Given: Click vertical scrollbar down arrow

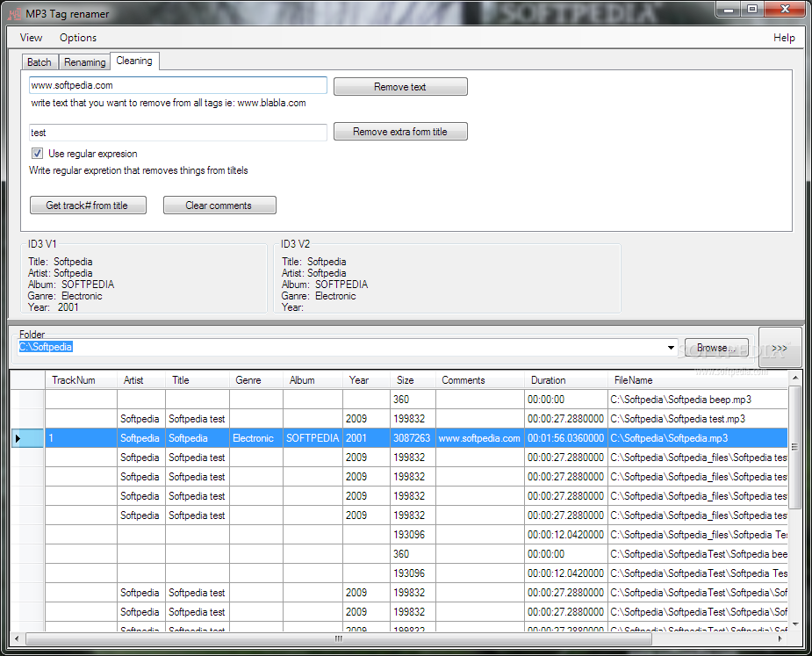Looking at the screenshot, I should click(x=795, y=624).
